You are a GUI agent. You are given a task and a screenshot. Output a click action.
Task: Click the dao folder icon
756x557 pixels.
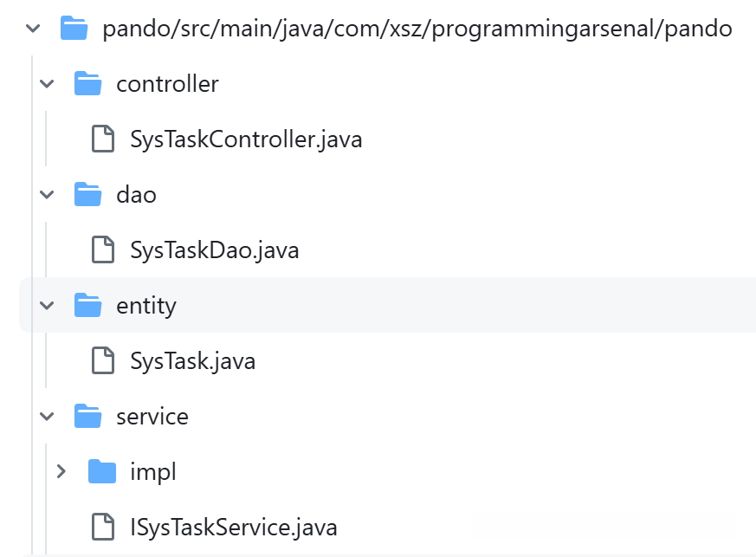(x=87, y=194)
